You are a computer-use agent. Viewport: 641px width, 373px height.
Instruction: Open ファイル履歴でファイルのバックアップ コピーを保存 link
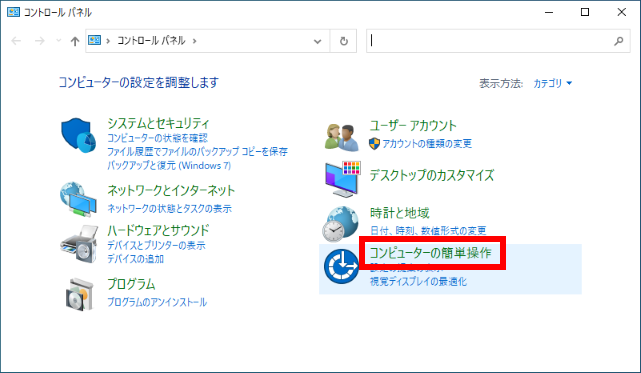coord(197,152)
